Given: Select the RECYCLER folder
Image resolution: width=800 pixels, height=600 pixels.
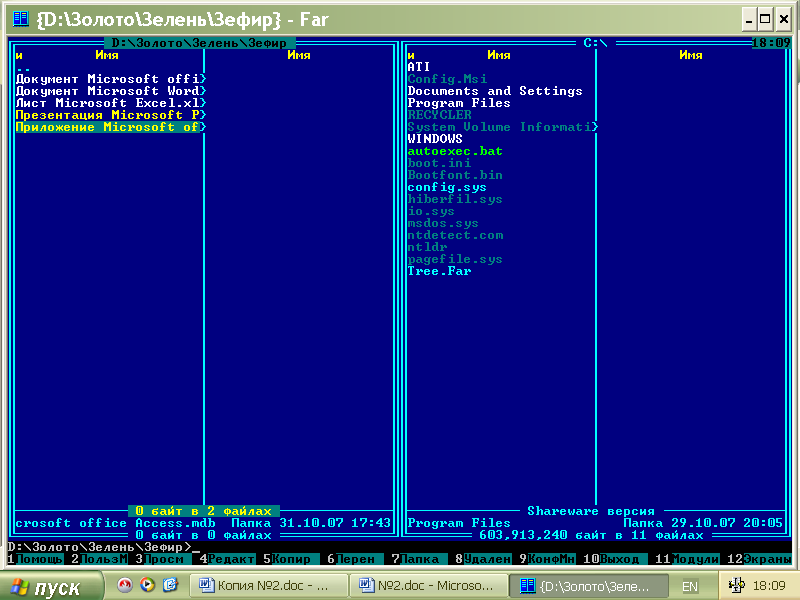Looking at the screenshot, I should pyautogui.click(x=439, y=115).
